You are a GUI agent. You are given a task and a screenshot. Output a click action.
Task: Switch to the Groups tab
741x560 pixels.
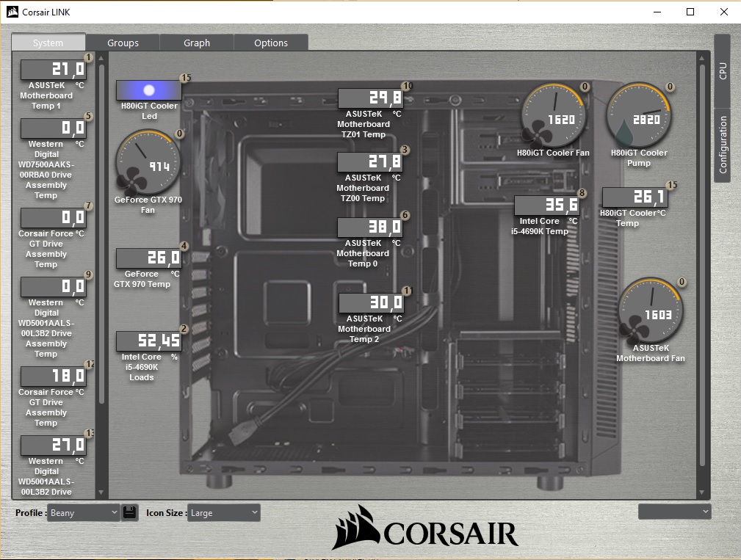(x=123, y=43)
